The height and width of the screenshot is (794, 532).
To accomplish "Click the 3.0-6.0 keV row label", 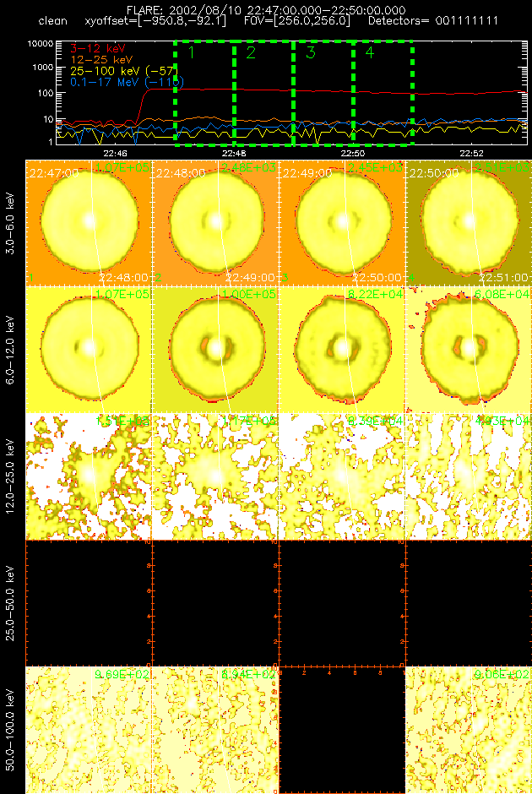I will pos(10,223).
